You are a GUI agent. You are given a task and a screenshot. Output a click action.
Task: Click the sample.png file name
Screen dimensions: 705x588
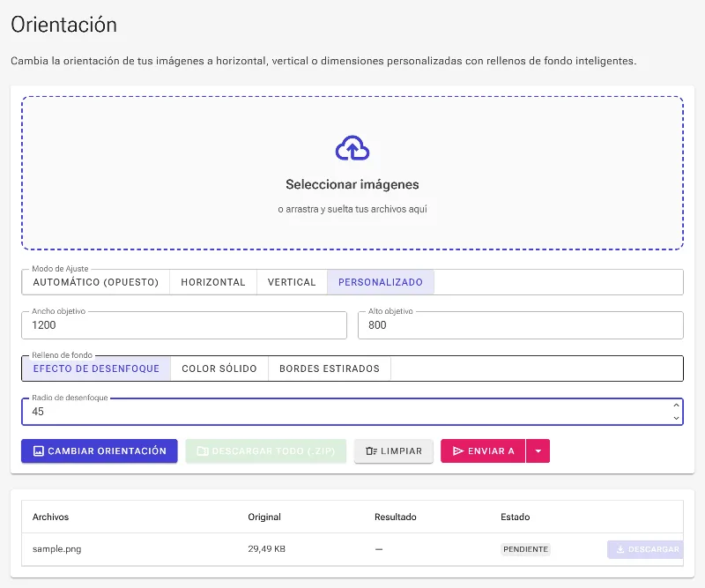56,549
